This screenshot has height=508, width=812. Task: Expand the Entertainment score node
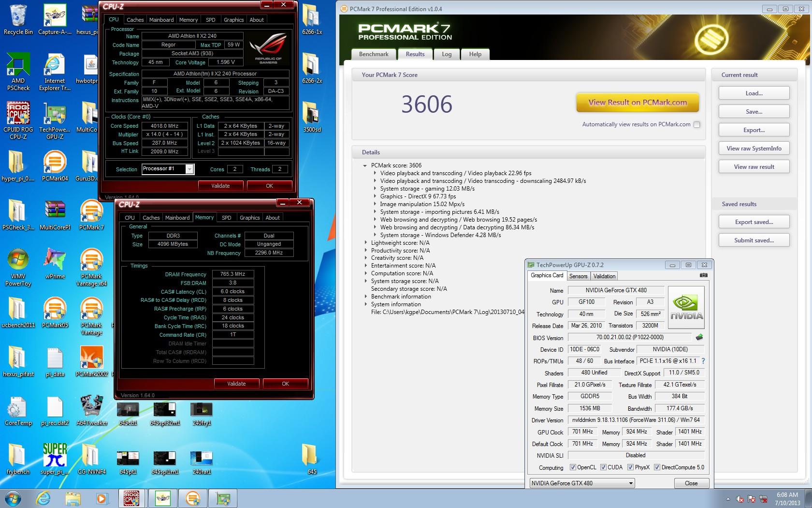365,266
